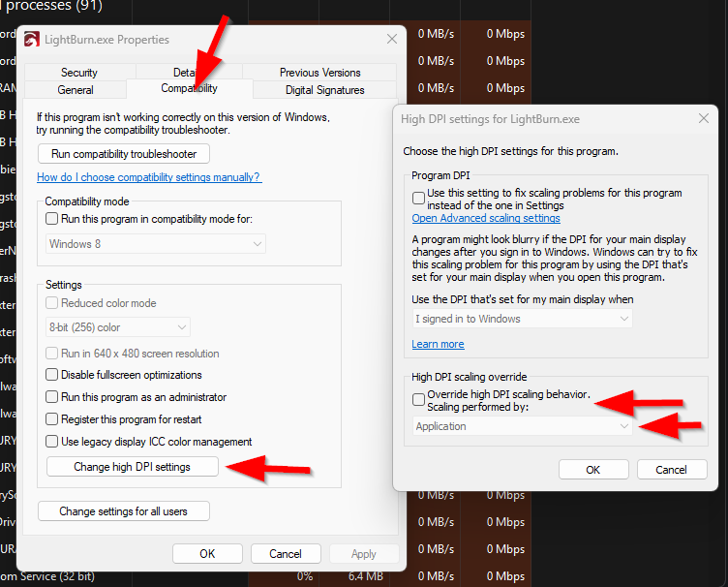Enable 'Run this program as an administrator'
This screenshot has height=587, width=728.
[x=51, y=396]
